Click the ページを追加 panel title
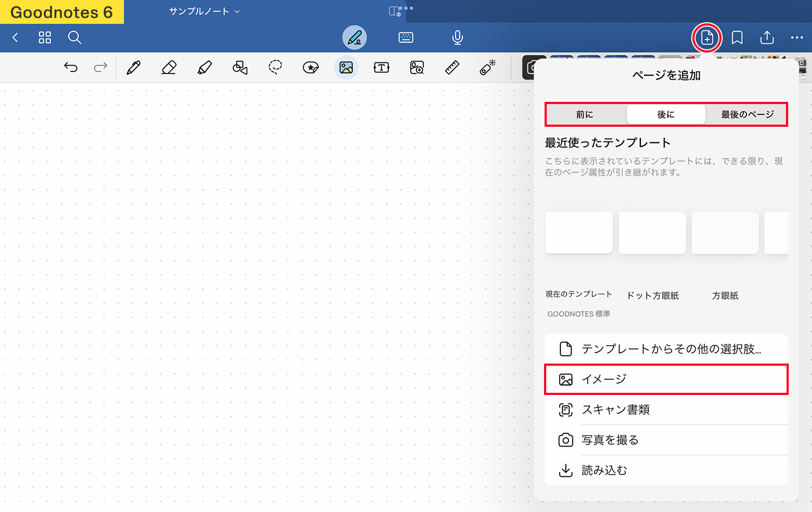 pyautogui.click(x=666, y=75)
